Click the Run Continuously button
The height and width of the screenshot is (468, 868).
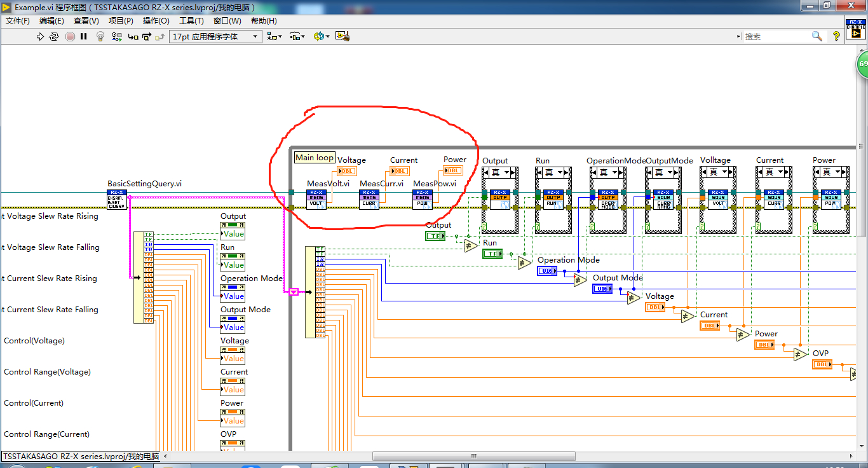tap(54, 37)
